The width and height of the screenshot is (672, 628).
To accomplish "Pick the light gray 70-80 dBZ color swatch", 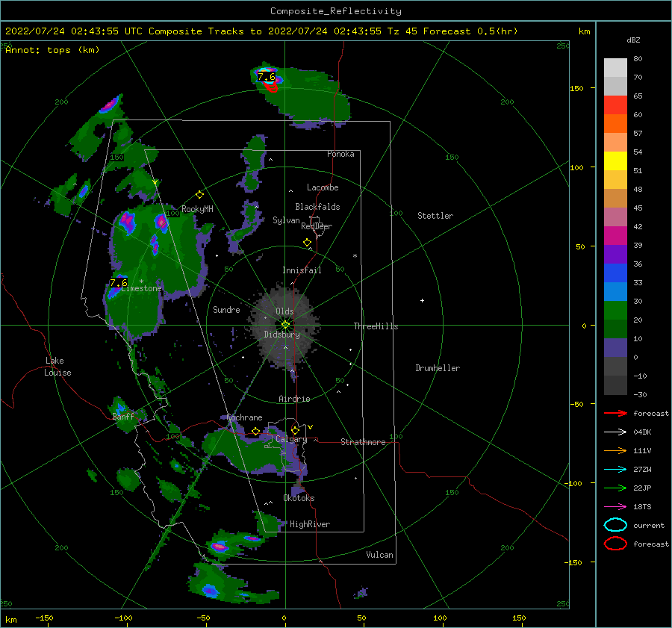I will pyautogui.click(x=615, y=68).
